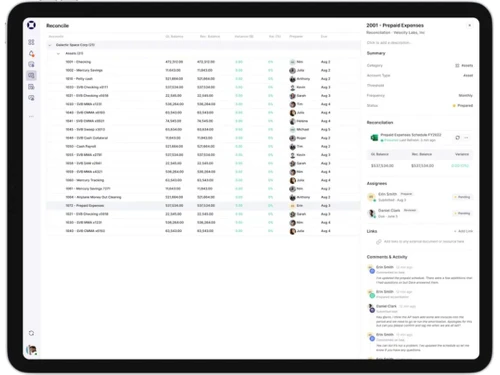Screen dimensions: 500x375
Task: Open the dashboard grid icon in sidebar
Action: 31,42
